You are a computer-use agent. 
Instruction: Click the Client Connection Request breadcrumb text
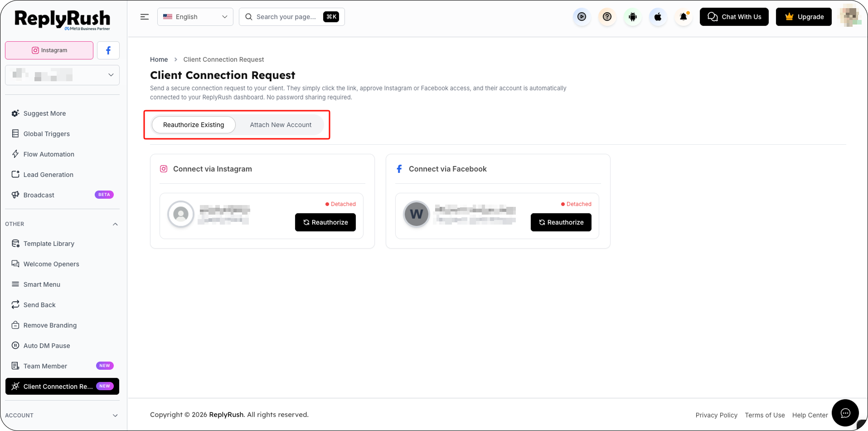click(223, 59)
